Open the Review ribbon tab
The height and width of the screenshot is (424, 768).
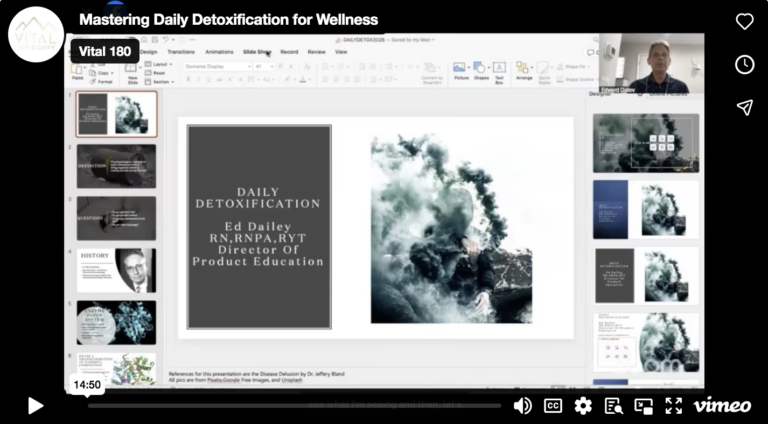click(x=316, y=52)
